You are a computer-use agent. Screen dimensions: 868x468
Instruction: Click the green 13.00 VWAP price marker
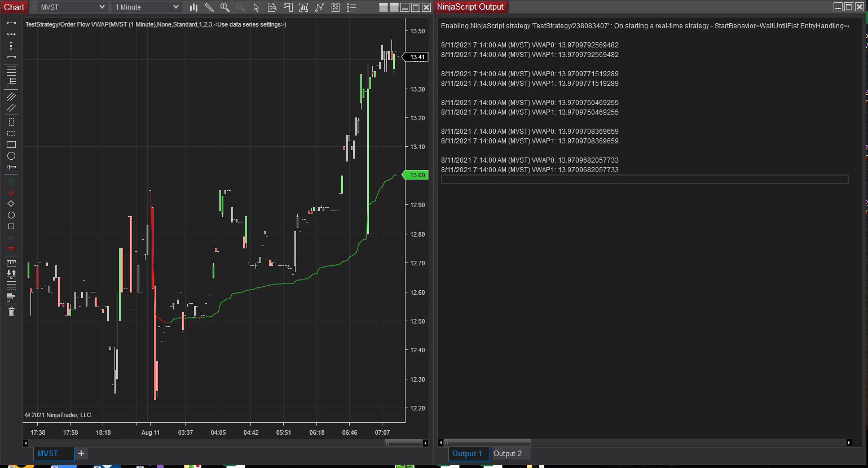tap(415, 175)
